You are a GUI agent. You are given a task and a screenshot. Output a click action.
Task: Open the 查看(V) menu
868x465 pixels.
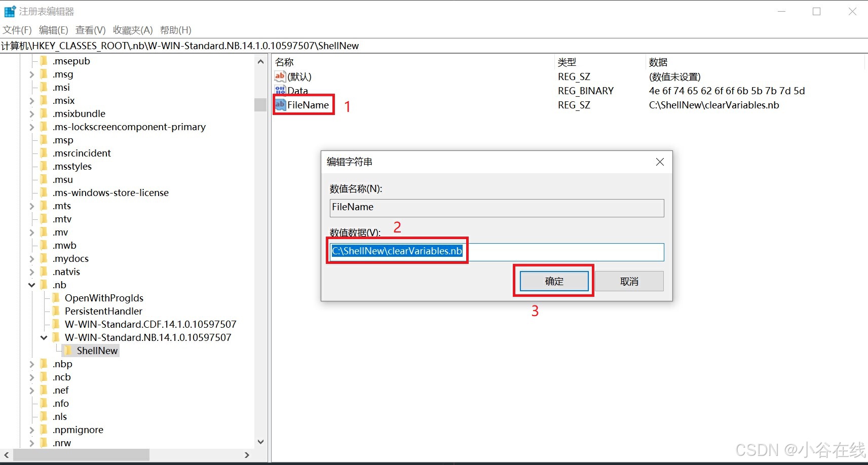click(91, 30)
